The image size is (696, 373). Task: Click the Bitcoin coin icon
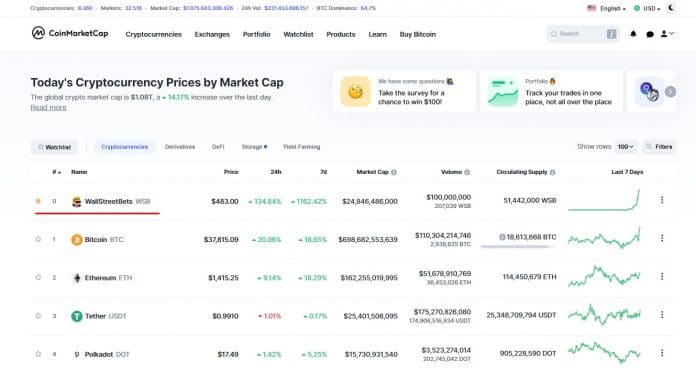tap(77, 240)
